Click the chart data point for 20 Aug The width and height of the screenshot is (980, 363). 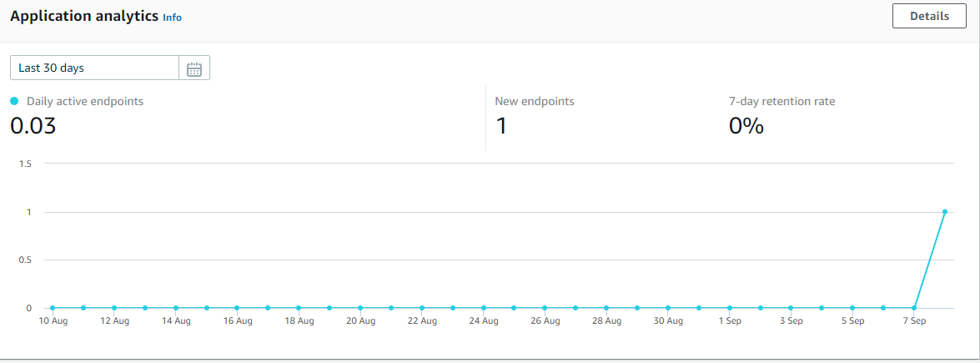[360, 308]
